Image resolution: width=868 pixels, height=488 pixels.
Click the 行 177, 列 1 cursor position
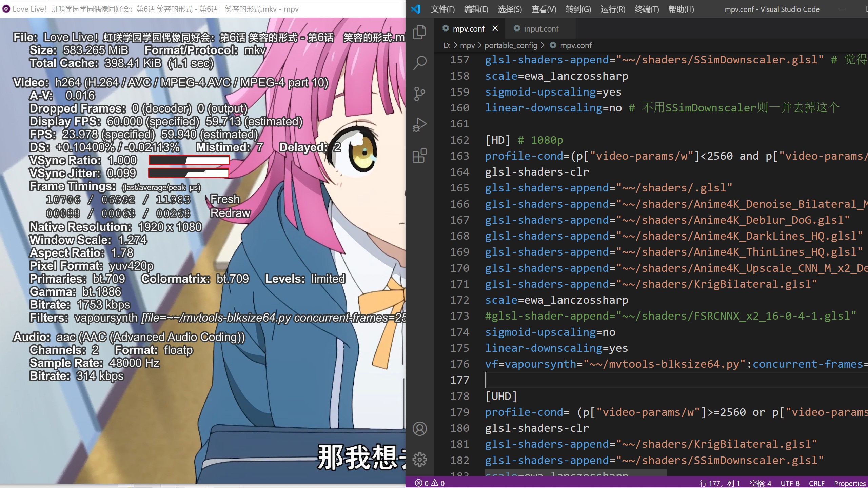coord(719,483)
